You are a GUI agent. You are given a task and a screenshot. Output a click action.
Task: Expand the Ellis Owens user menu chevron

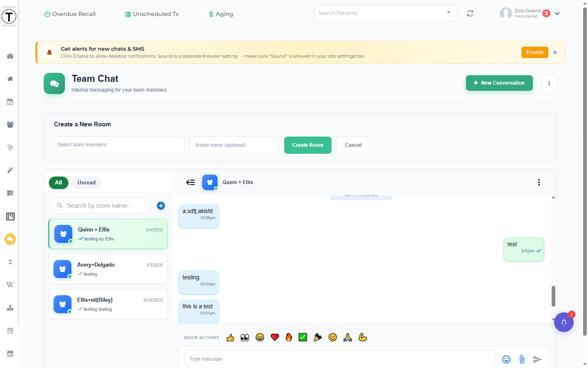click(x=557, y=13)
